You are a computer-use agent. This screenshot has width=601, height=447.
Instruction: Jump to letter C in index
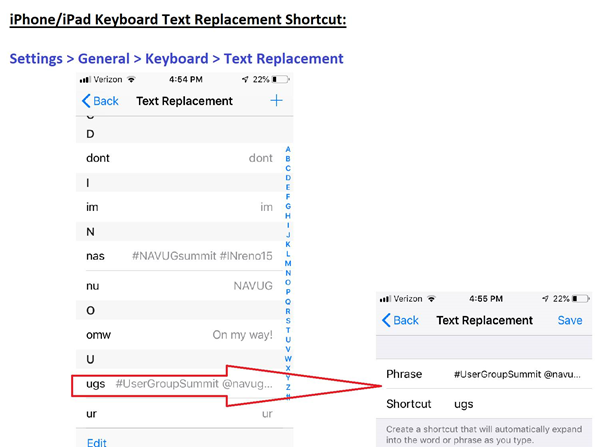(x=288, y=168)
